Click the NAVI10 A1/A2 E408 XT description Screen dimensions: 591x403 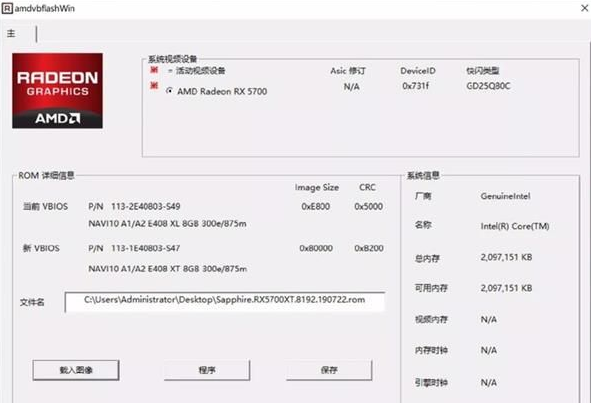pos(168,269)
